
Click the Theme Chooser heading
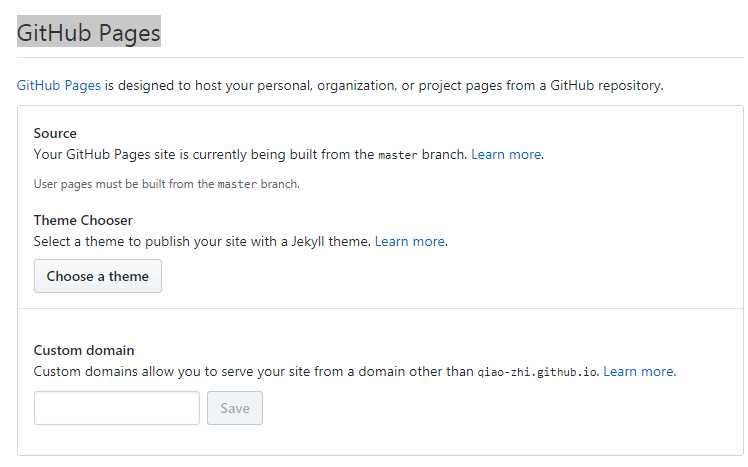click(83, 220)
